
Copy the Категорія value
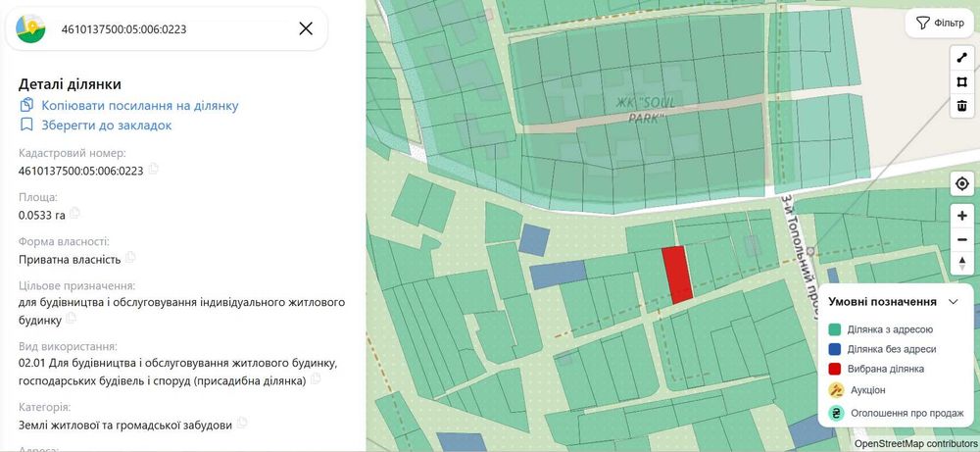point(242,423)
